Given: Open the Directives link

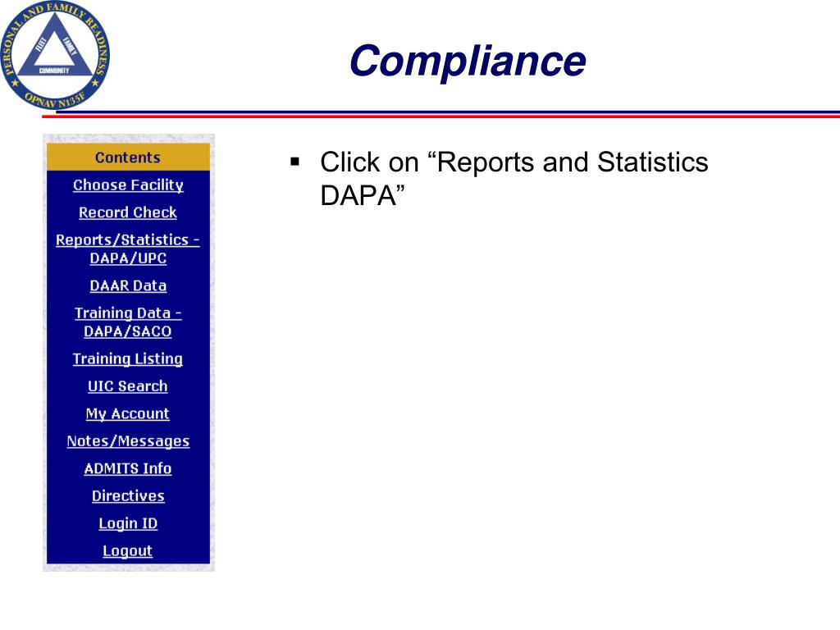Looking at the screenshot, I should tap(128, 495).
